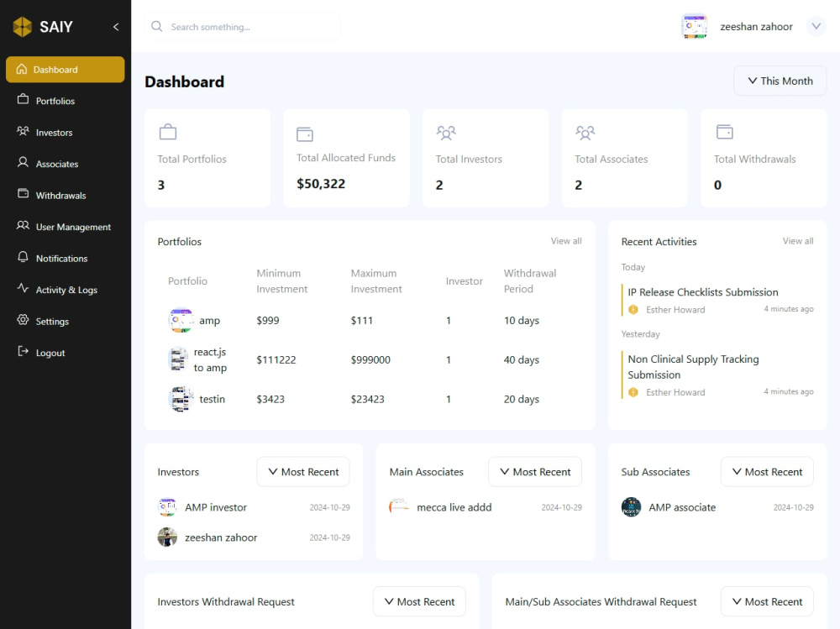Click the react.js to amp portfolio thumbnail
840x629 pixels.
point(178,359)
